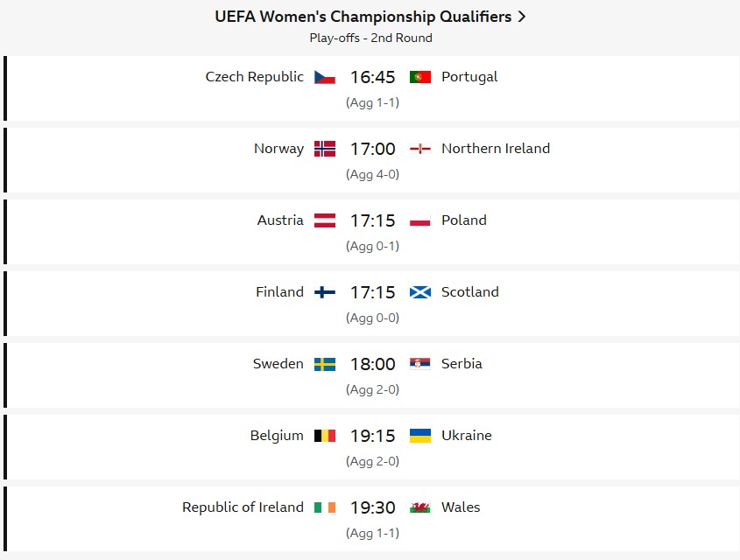Viewport: 740px width, 560px height.
Task: Click the Belgium flag icon
Action: click(325, 436)
